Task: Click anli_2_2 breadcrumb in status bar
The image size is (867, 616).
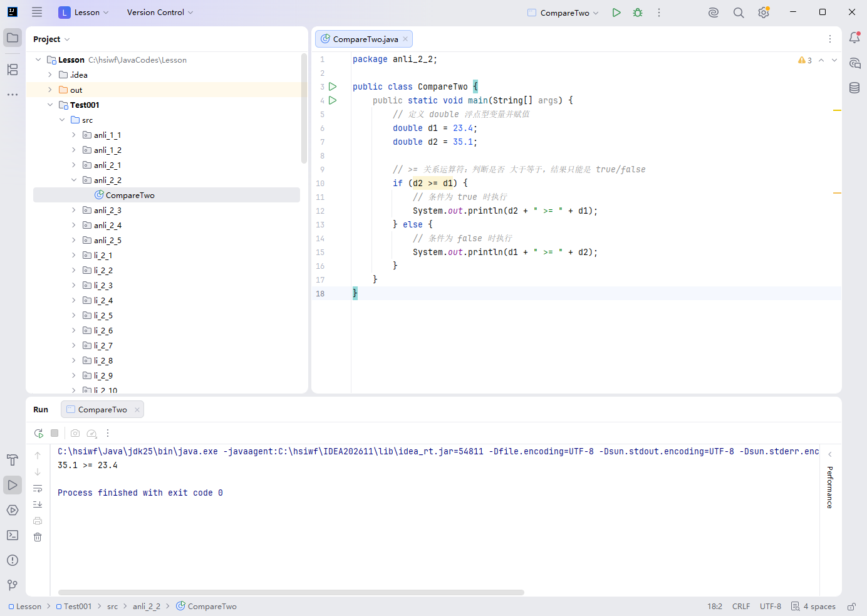Action: click(147, 606)
